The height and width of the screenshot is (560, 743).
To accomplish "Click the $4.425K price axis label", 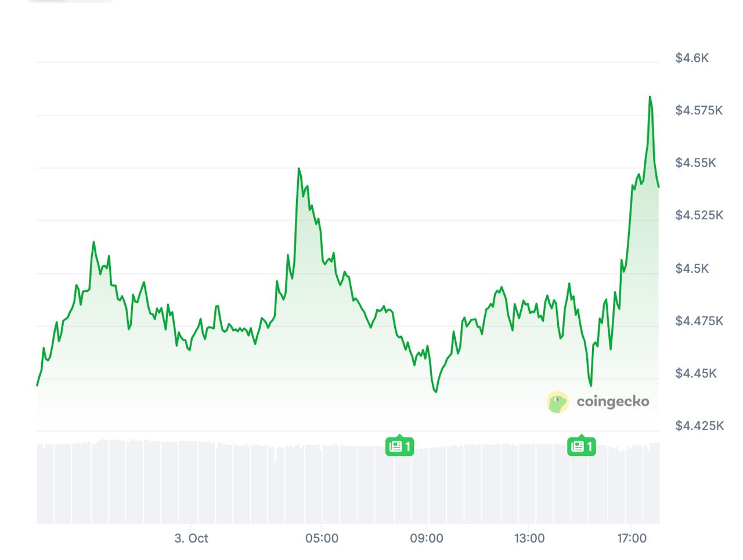I will 699,426.
